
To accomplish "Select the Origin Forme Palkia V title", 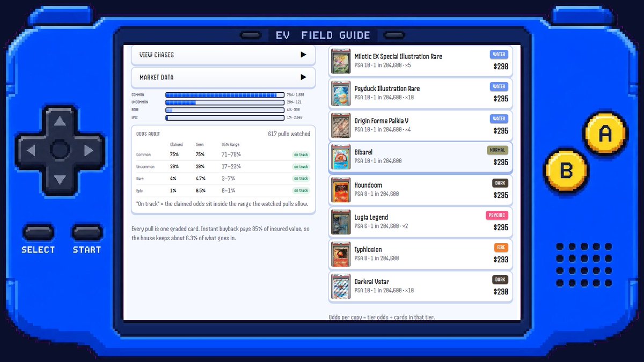I will click(382, 121).
